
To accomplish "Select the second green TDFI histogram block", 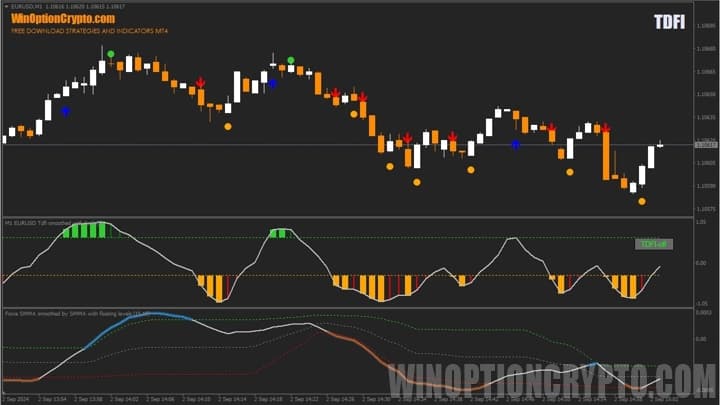I will pyautogui.click(x=279, y=233).
